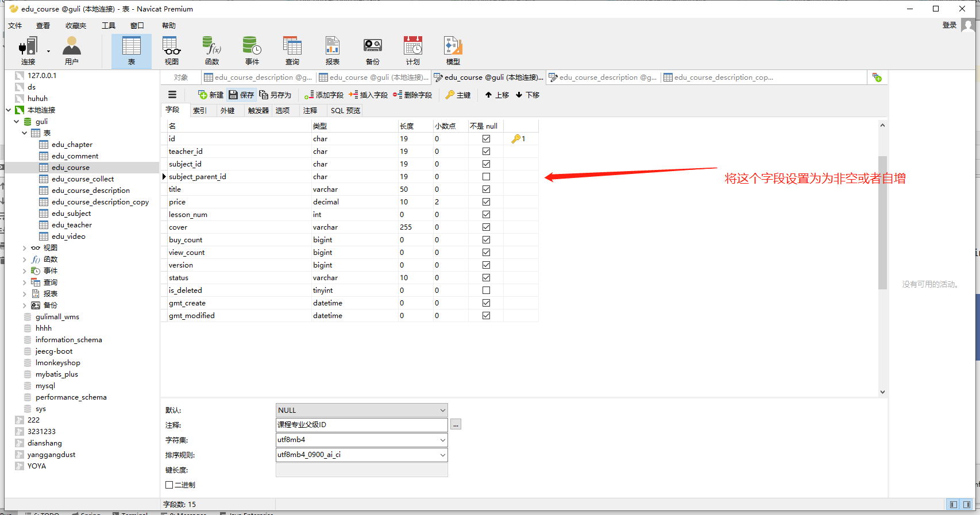Open the 计划 (Schedule) toolbar icon
980x515 pixels.
click(413, 51)
